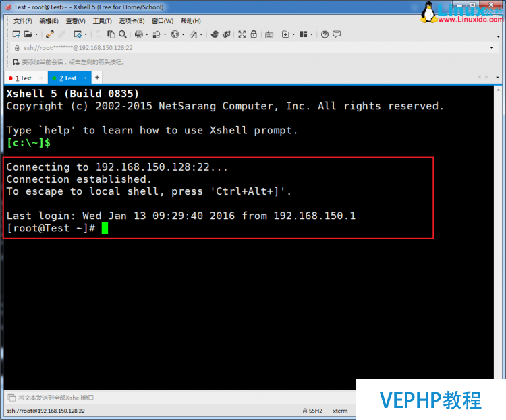
Task: Expand the layout dropdown arrow
Action: point(312,34)
